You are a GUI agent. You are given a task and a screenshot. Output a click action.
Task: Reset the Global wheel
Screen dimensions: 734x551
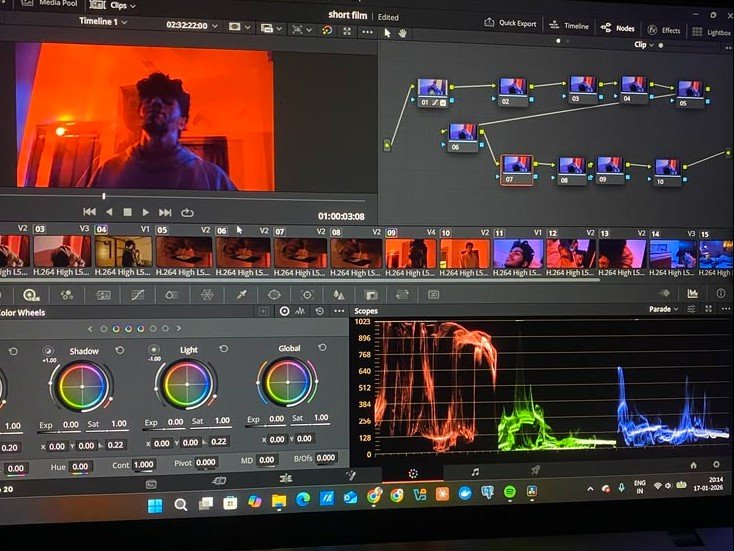click(x=322, y=347)
